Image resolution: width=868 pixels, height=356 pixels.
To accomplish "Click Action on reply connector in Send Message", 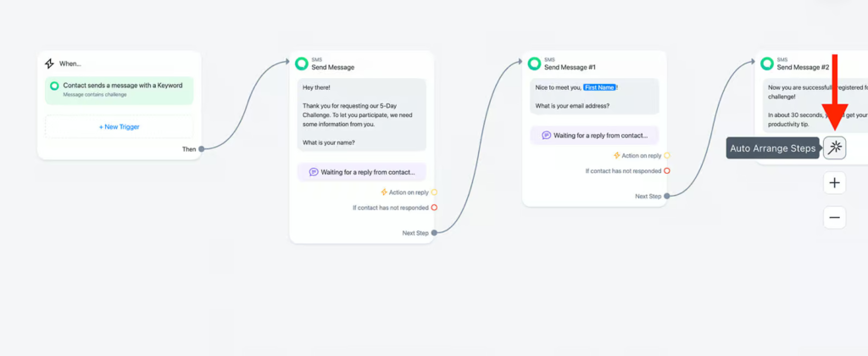I will point(434,192).
